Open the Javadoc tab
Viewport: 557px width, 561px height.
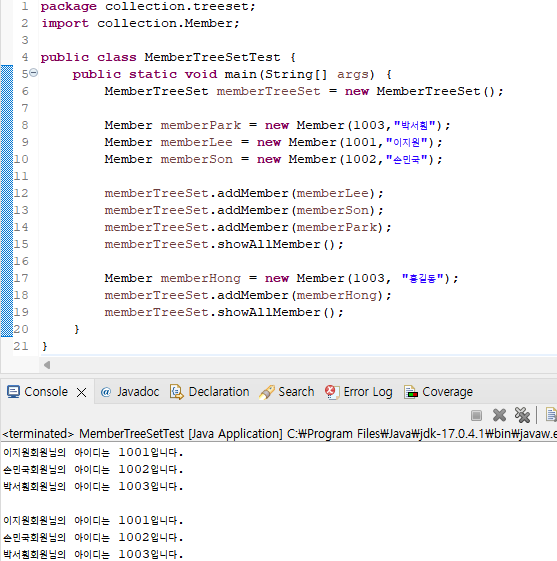coord(138,392)
